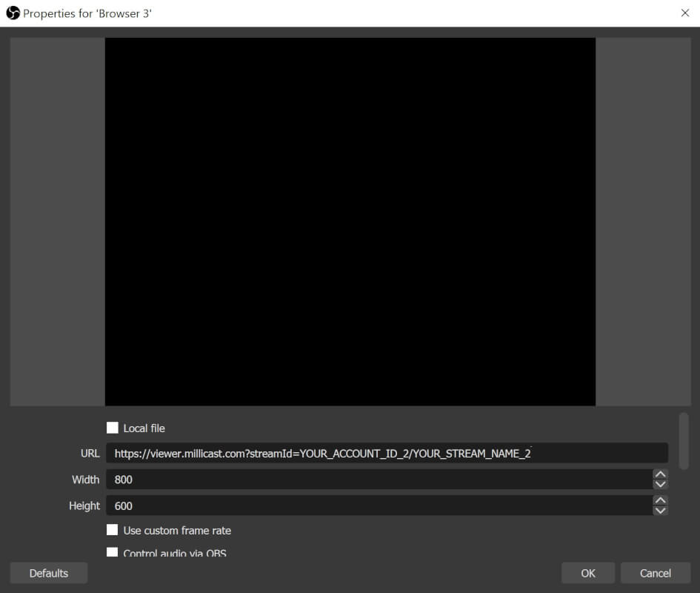Click the OBS logo in the title bar
This screenshot has height=593, width=700.
(x=13, y=13)
